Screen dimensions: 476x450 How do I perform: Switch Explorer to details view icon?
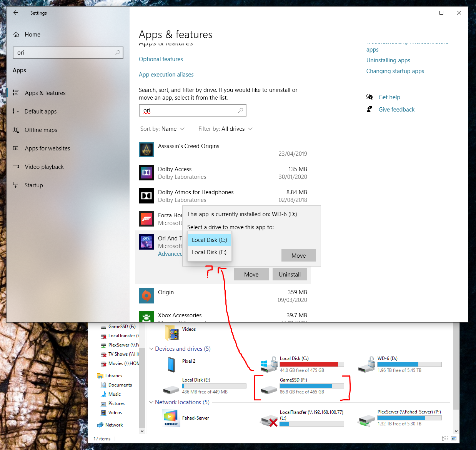(x=445, y=438)
